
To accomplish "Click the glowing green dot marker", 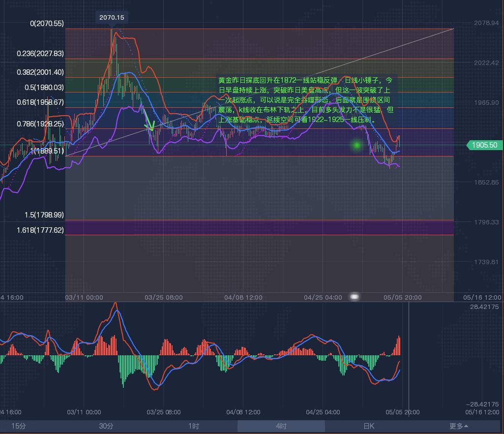I will point(357,145).
